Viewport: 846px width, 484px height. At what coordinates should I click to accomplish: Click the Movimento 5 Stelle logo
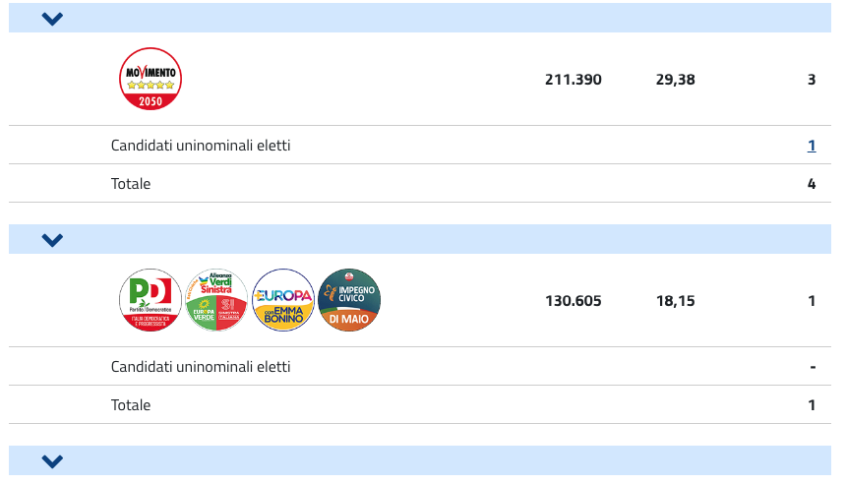[150, 79]
